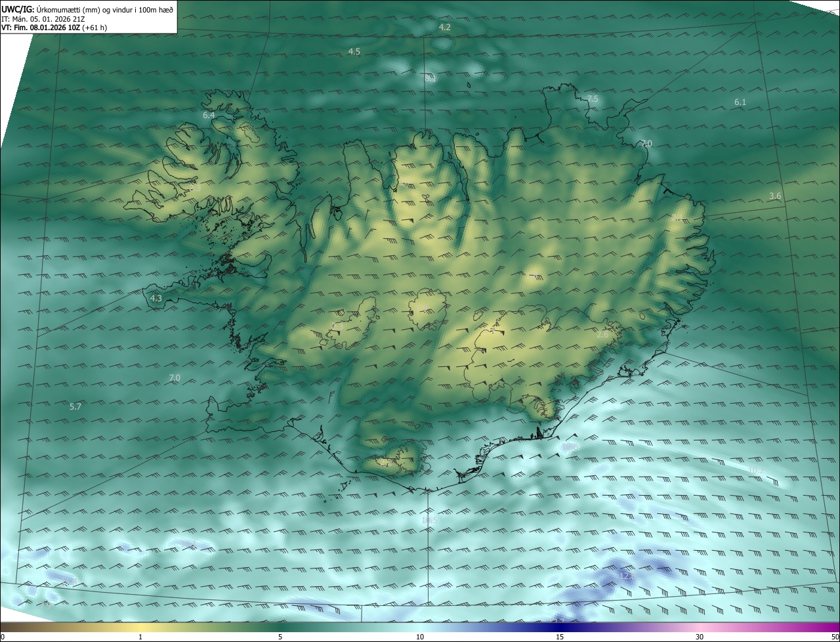Click the 10.2 precipitation value label
Image resolution: width=840 pixels, height=642 pixels.
tap(756, 470)
